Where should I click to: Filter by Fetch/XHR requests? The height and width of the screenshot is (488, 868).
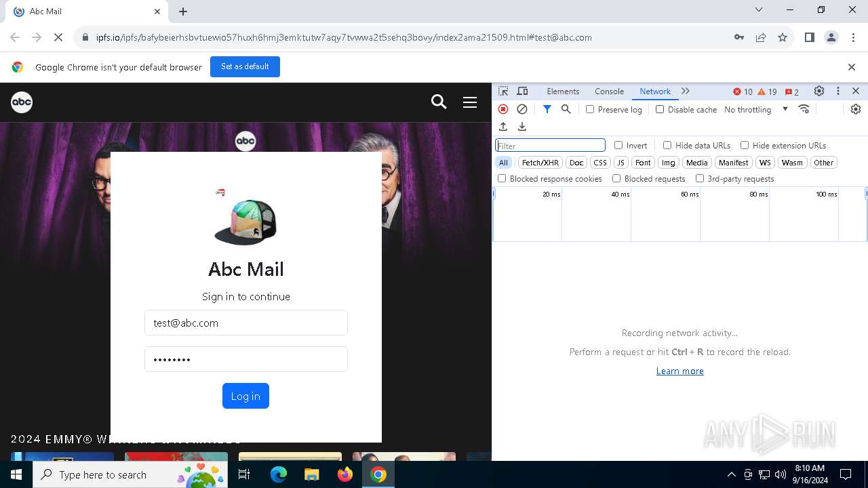pyautogui.click(x=540, y=163)
